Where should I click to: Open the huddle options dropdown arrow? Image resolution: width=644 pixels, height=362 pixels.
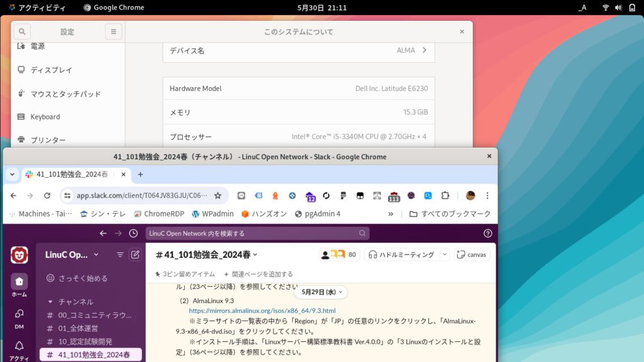[x=445, y=255]
